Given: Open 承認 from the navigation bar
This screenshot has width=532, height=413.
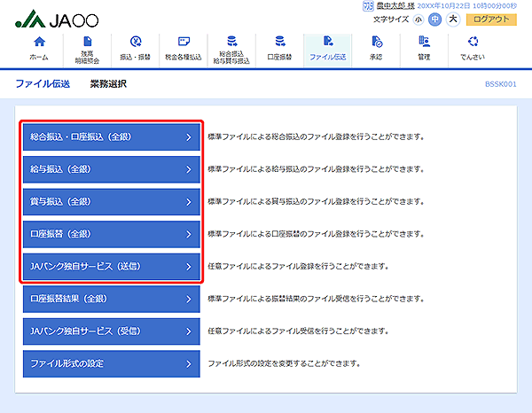Looking at the screenshot, I should coord(376,51).
